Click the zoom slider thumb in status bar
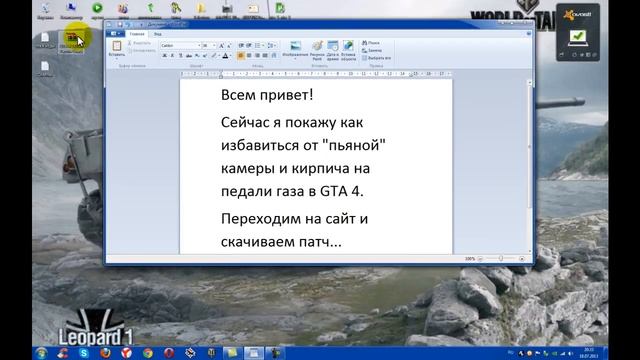Image resolution: width=640 pixels, height=360 pixels. [x=501, y=258]
